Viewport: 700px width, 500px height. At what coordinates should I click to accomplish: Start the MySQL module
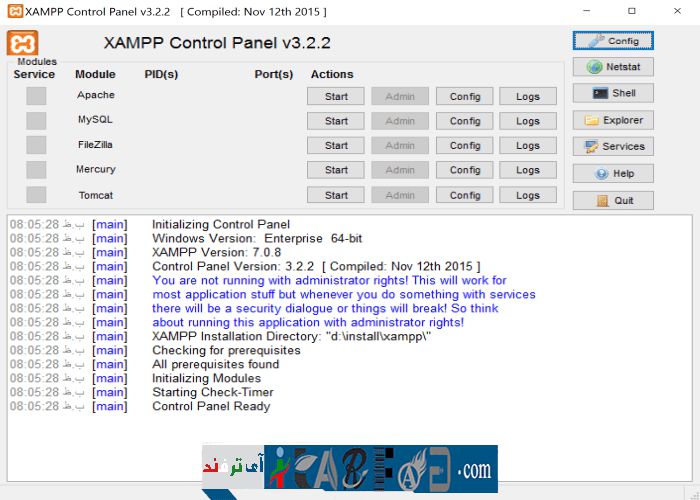[x=336, y=121]
